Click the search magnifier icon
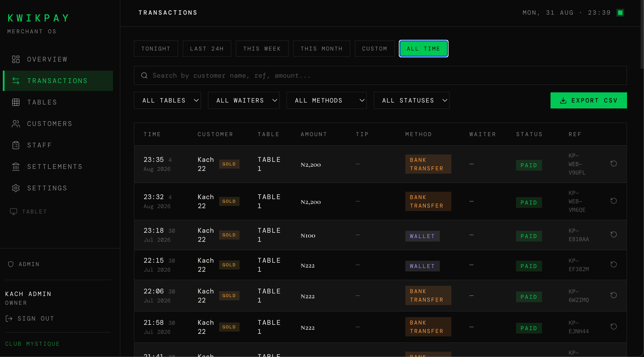The height and width of the screenshot is (357, 644). click(144, 75)
